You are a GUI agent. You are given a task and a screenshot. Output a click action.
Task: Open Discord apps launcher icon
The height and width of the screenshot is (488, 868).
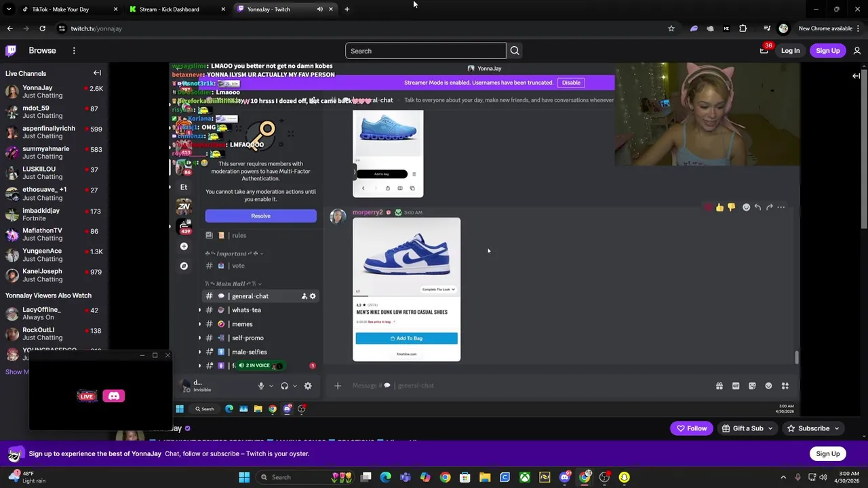coord(785,386)
